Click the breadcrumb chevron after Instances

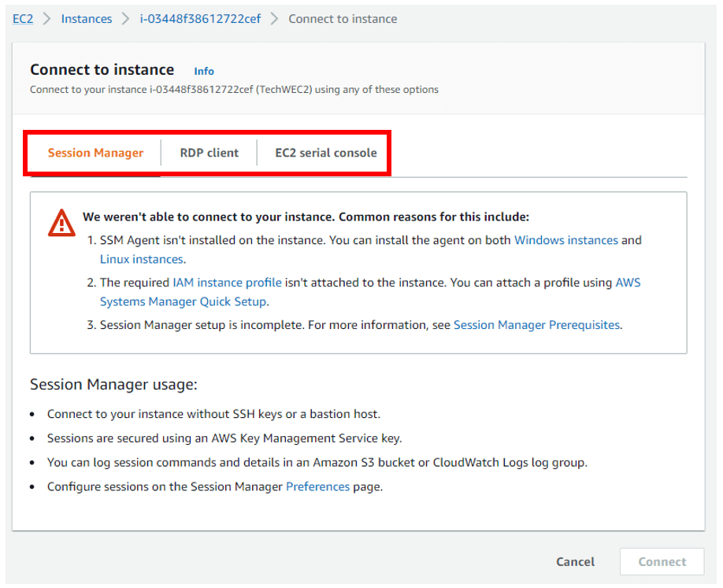coord(126,19)
